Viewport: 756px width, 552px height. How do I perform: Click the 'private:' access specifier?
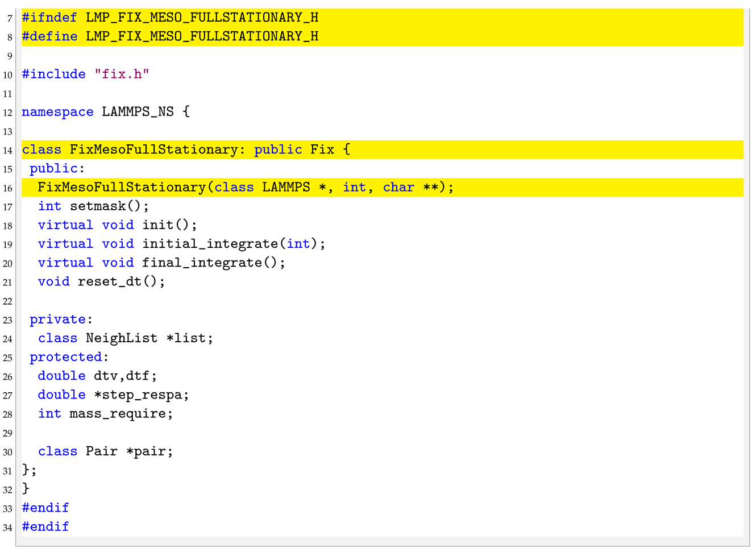click(61, 319)
